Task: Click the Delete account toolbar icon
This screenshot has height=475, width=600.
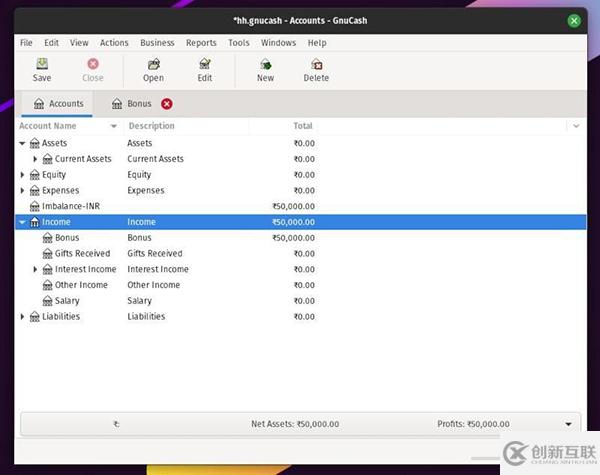Action: [316, 64]
